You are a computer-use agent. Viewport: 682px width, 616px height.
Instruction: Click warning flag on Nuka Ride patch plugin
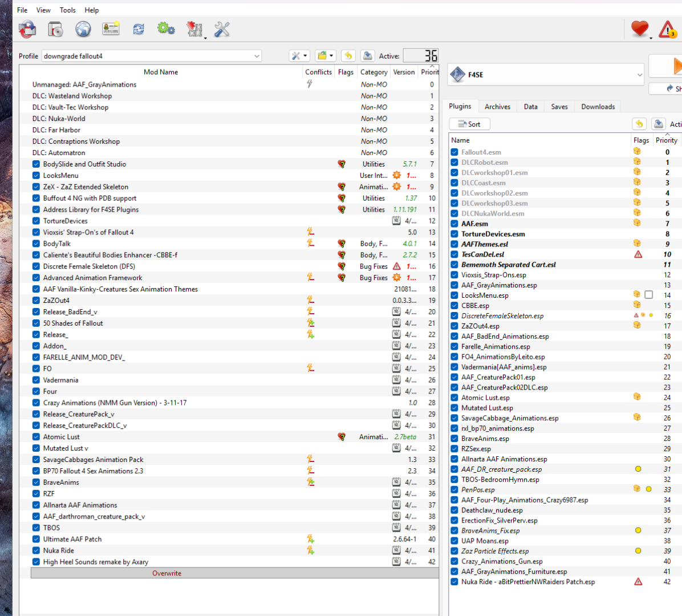click(x=638, y=582)
